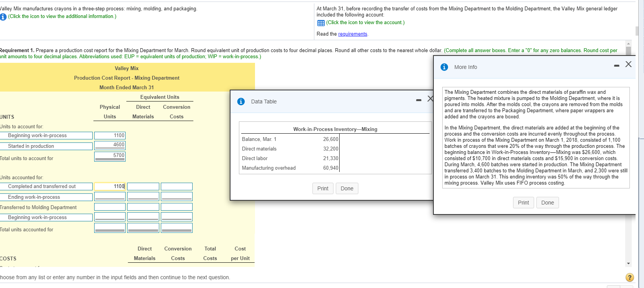Click Transferred to Molding Department physical units field
The width and height of the screenshot is (644, 288).
(110, 207)
